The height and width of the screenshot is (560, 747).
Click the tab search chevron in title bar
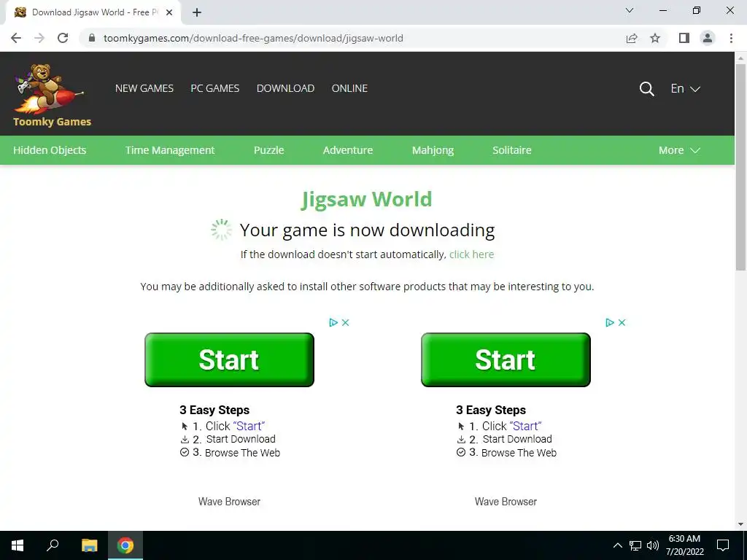[630, 10]
